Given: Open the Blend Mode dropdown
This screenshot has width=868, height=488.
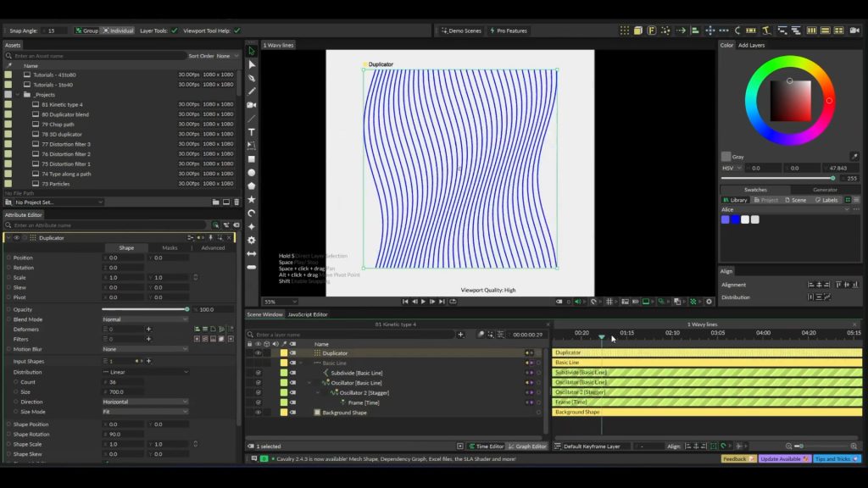Looking at the screenshot, I should coord(144,319).
